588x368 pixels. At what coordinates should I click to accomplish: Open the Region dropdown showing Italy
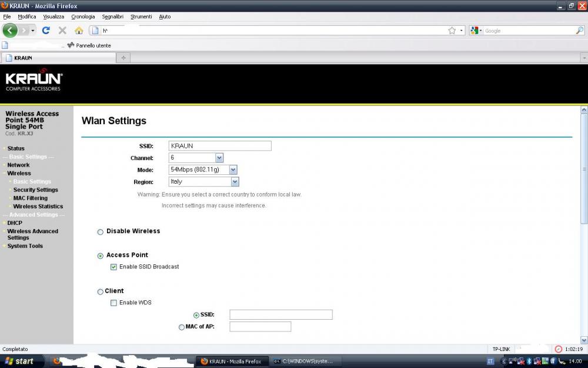pyautogui.click(x=235, y=182)
